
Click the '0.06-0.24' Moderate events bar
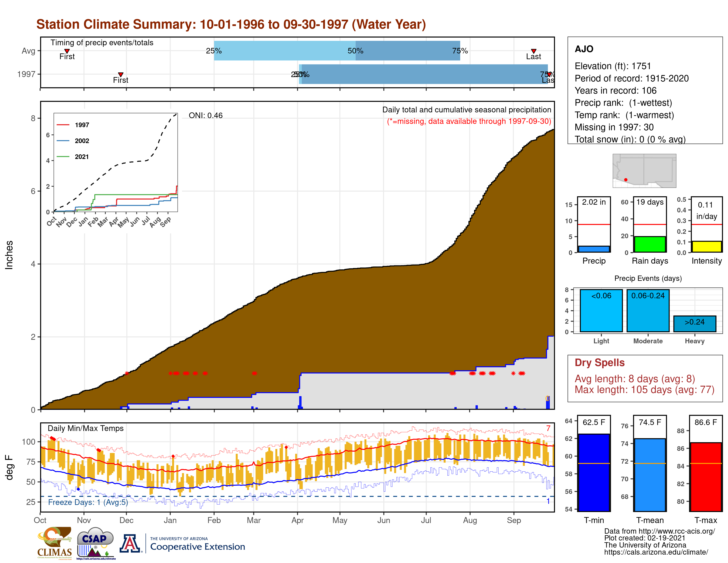[648, 310]
